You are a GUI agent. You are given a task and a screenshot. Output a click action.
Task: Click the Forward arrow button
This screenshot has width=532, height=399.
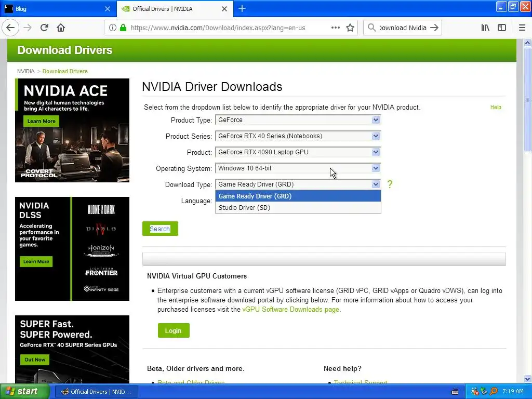tap(28, 28)
